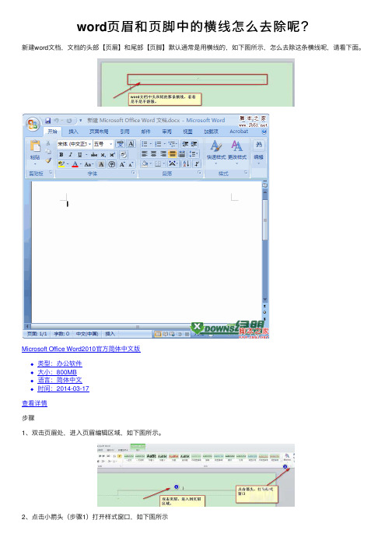Click the '类型：办公软件' link
Viewport: 392px width, 555px height.
pos(60,364)
